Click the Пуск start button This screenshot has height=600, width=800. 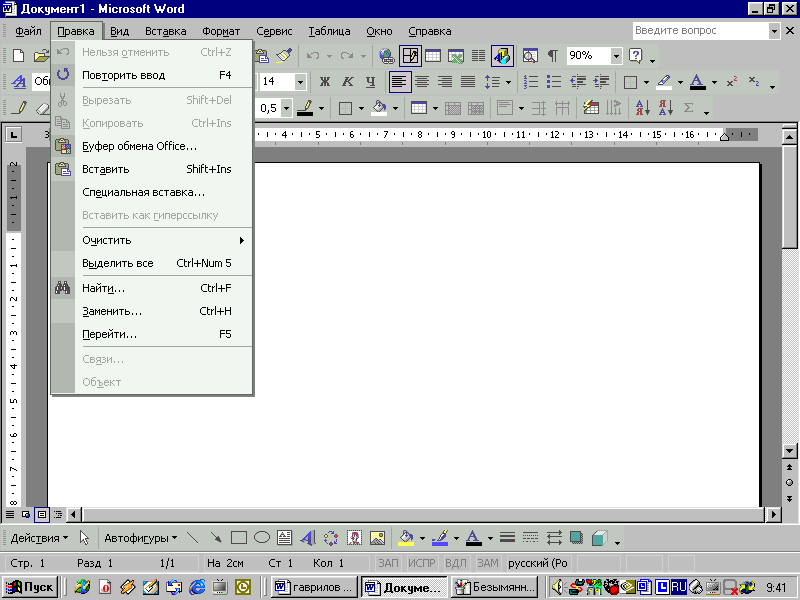[x=30, y=587]
